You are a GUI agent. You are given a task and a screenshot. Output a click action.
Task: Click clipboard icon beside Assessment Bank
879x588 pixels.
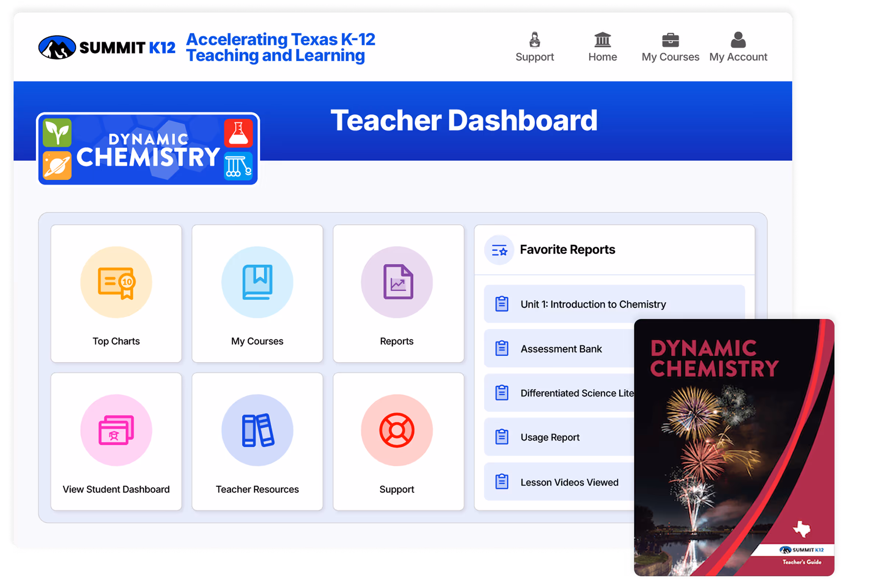(502, 348)
